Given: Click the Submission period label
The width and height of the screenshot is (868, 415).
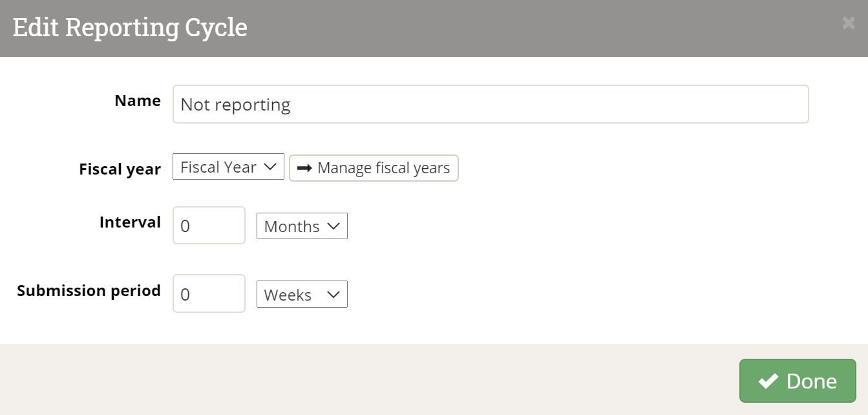Looking at the screenshot, I should pyautogui.click(x=89, y=291).
